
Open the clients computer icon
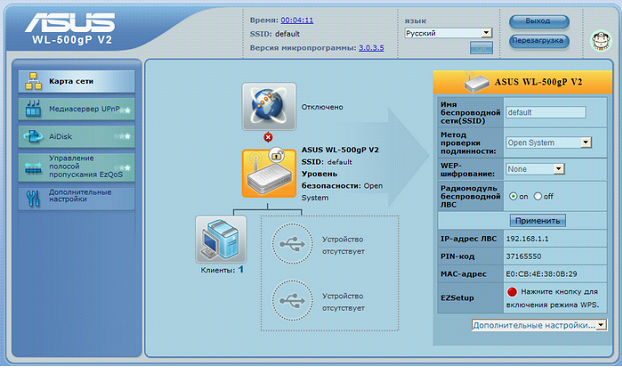click(x=221, y=240)
